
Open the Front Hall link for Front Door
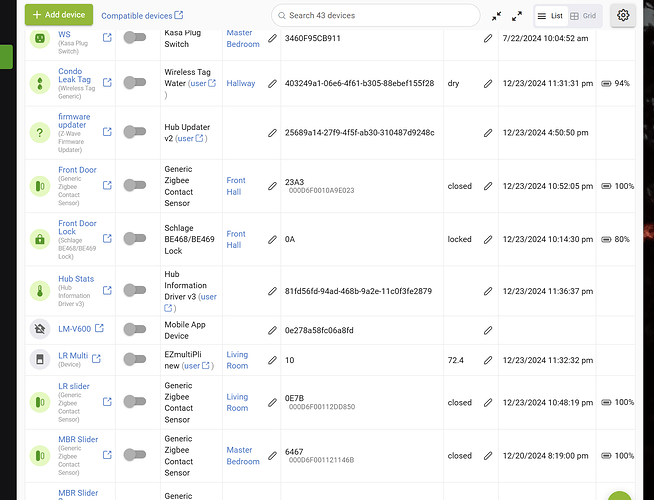236,186
